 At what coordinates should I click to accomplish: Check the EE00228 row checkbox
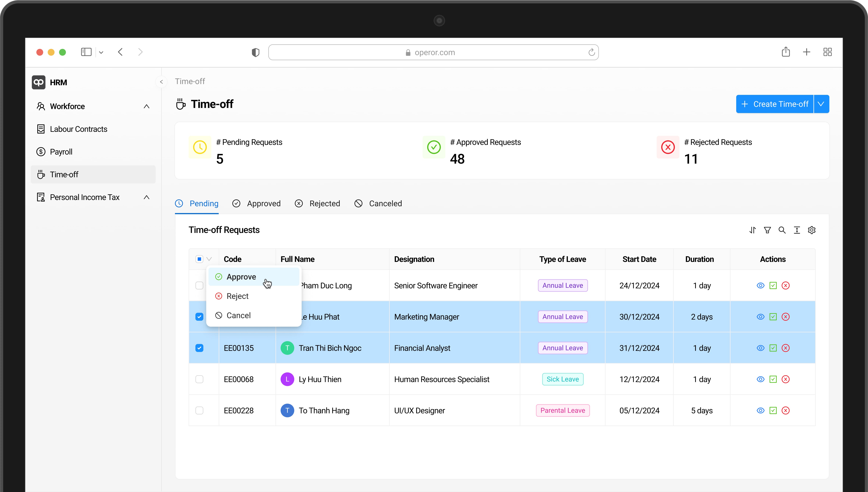199,411
